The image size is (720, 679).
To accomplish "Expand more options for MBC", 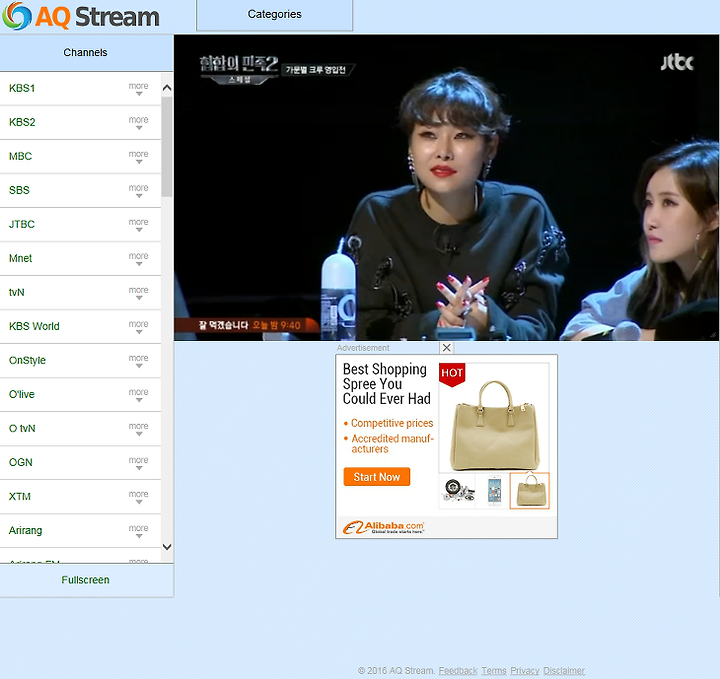I will [x=139, y=157].
